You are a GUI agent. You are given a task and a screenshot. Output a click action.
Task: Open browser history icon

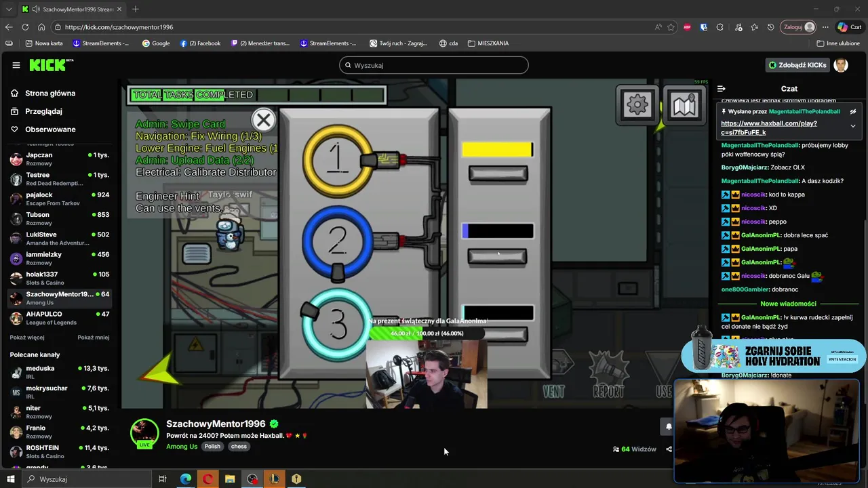[x=770, y=27]
